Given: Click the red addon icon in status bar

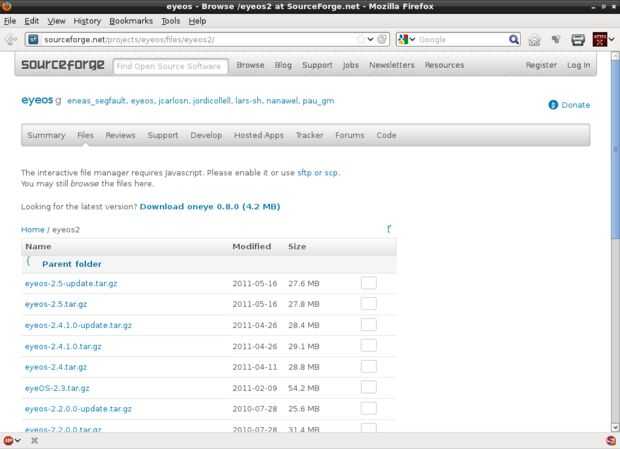Looking at the screenshot, I should click(8, 440).
